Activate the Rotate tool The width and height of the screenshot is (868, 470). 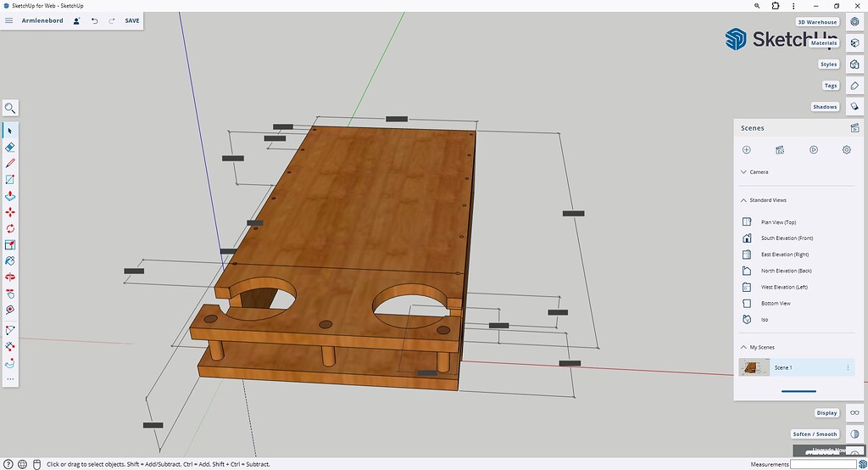pyautogui.click(x=10, y=228)
